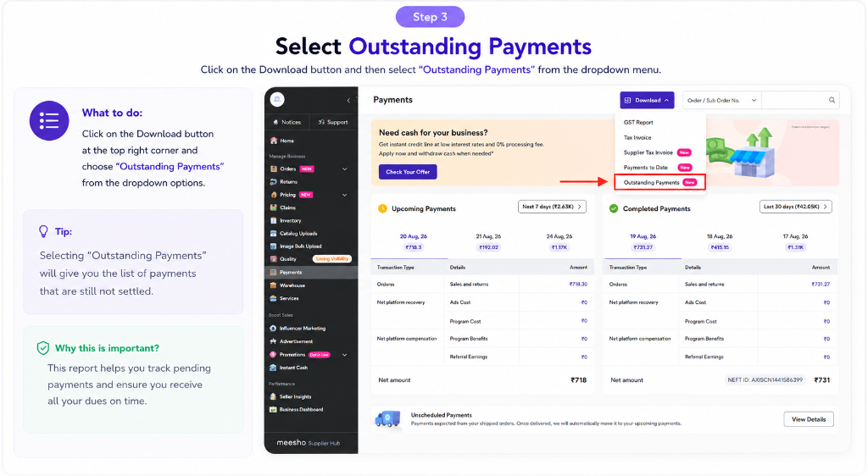The width and height of the screenshot is (868, 476).
Task: Click the Check Your Offer button
Action: pyautogui.click(x=408, y=172)
